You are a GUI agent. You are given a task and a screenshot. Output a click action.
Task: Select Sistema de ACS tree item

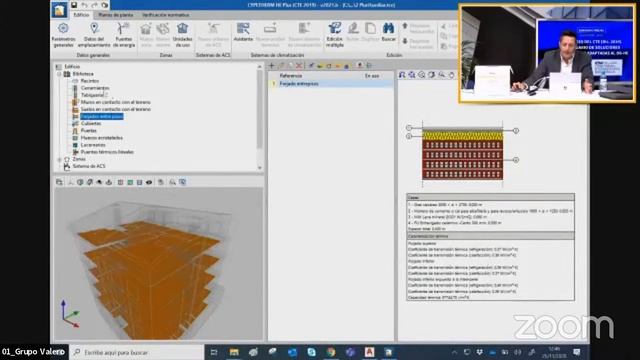pos(89,166)
